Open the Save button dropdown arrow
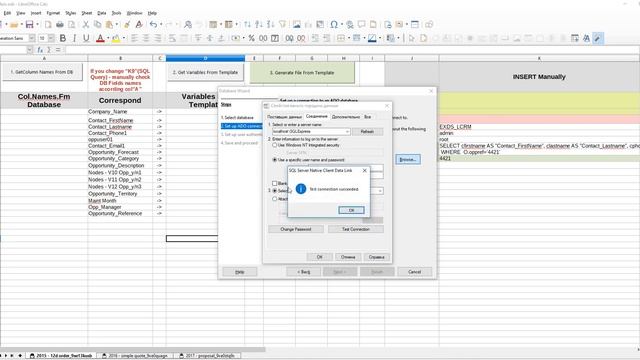This screenshot has width=640, height=360. pos(37,25)
